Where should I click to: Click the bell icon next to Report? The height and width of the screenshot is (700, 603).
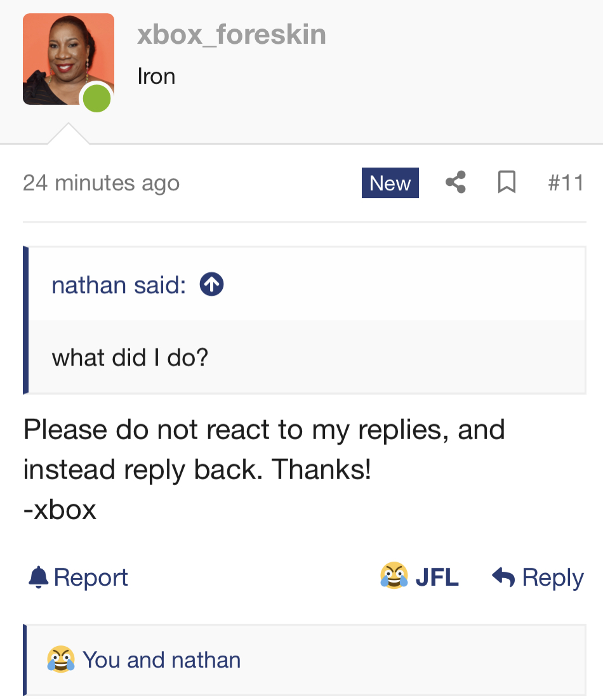(39, 578)
